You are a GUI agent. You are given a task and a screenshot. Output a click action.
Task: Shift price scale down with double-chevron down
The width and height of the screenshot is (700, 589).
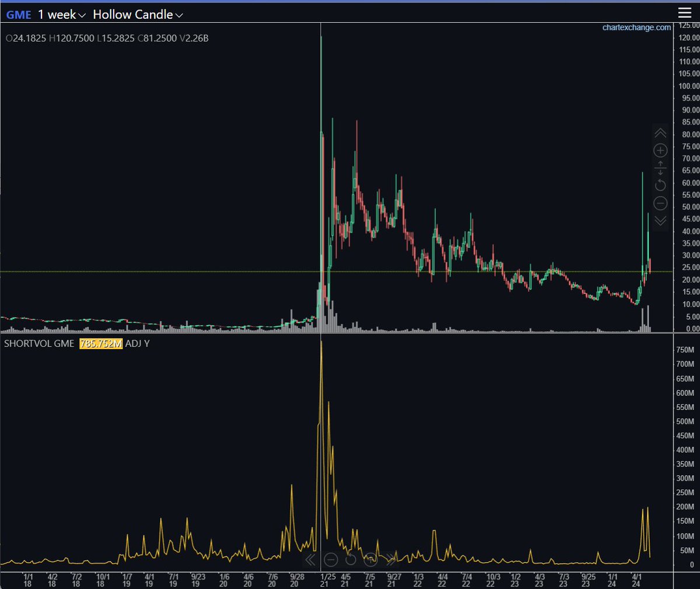pyautogui.click(x=660, y=220)
